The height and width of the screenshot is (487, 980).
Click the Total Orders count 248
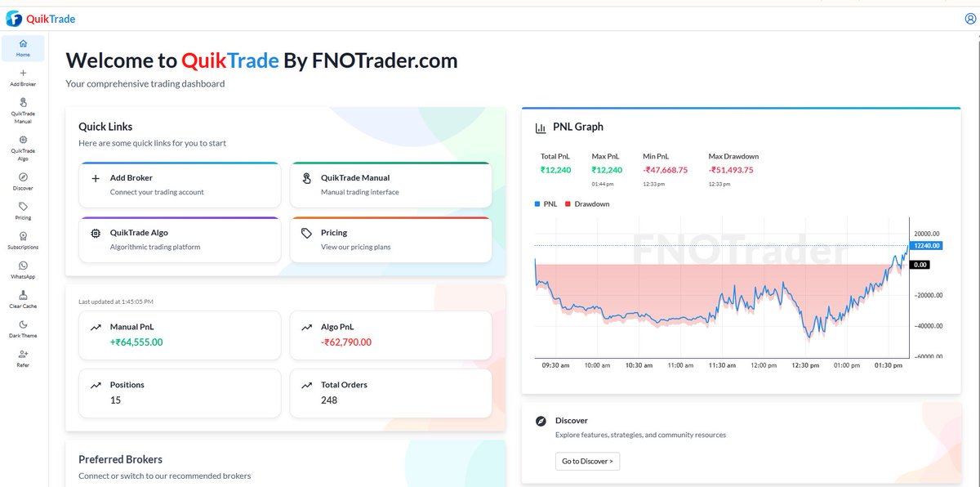click(x=329, y=400)
